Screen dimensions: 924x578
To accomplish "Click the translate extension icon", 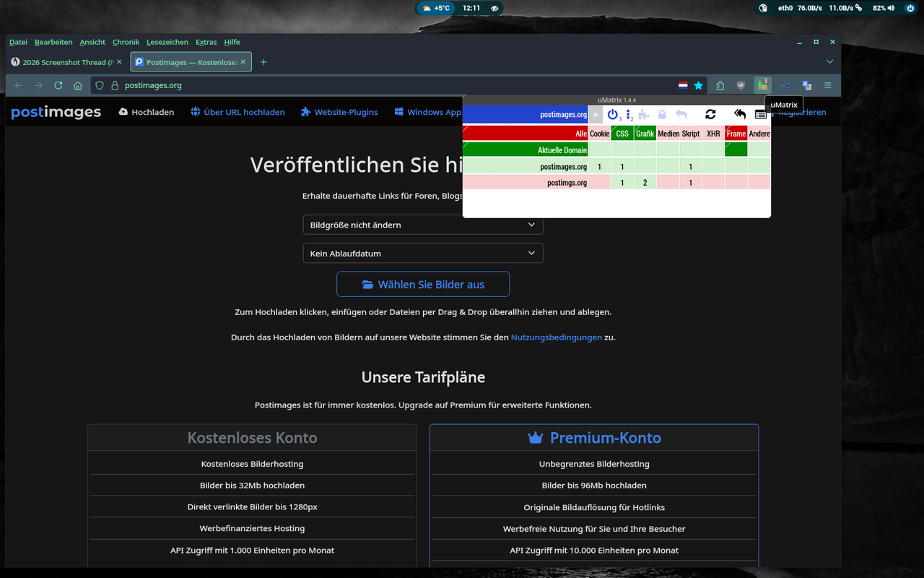I will (806, 85).
